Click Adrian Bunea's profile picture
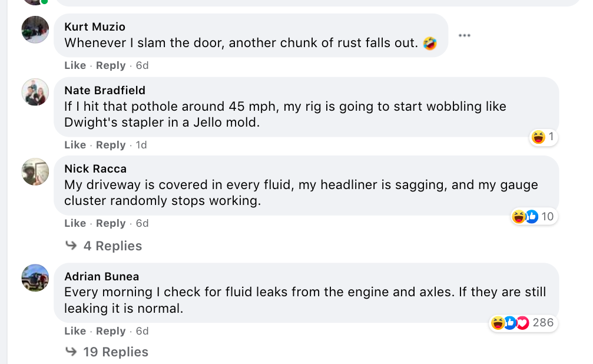 pos(35,278)
